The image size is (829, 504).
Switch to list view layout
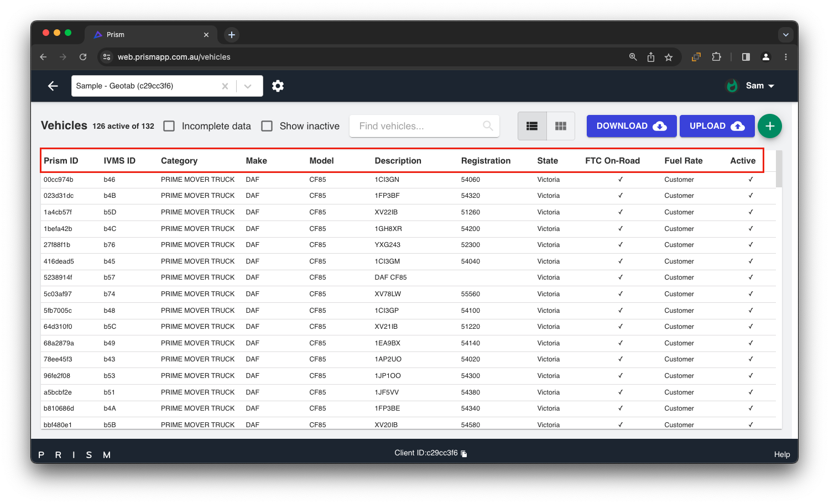point(532,126)
